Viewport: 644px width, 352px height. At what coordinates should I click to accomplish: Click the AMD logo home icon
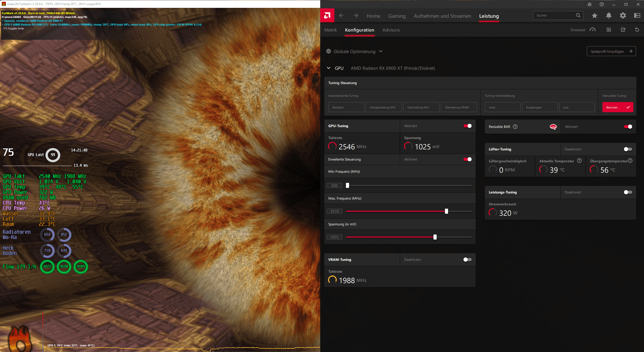327,16
